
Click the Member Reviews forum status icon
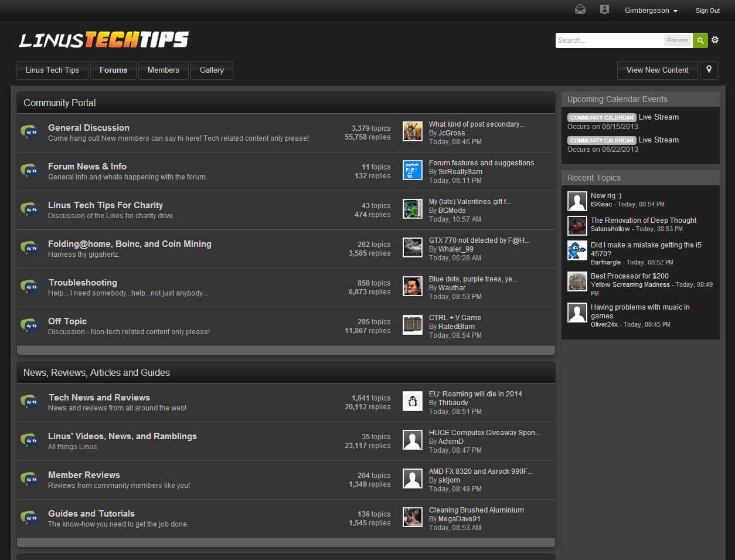tap(30, 479)
